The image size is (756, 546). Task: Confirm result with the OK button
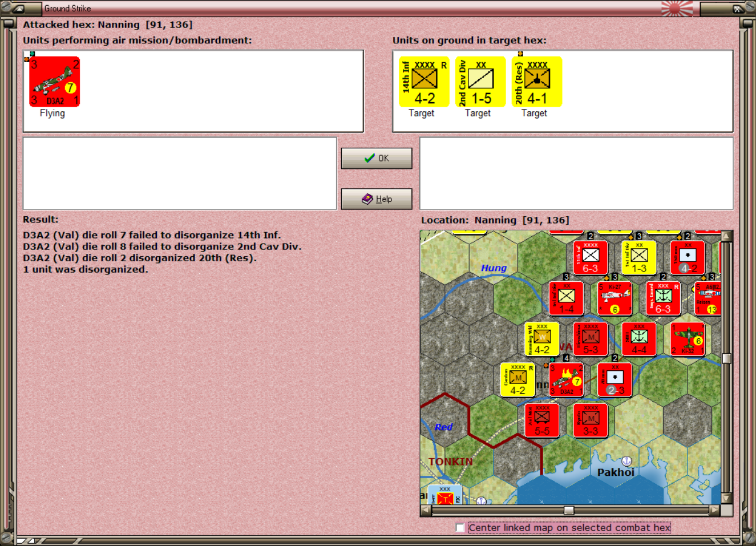coord(377,158)
